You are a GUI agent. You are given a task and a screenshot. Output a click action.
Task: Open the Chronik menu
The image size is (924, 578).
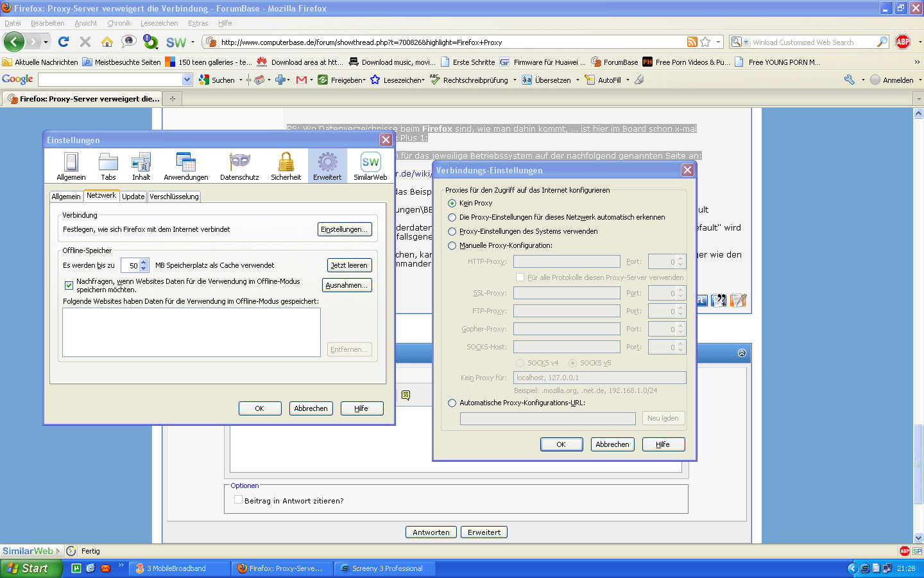tap(119, 23)
